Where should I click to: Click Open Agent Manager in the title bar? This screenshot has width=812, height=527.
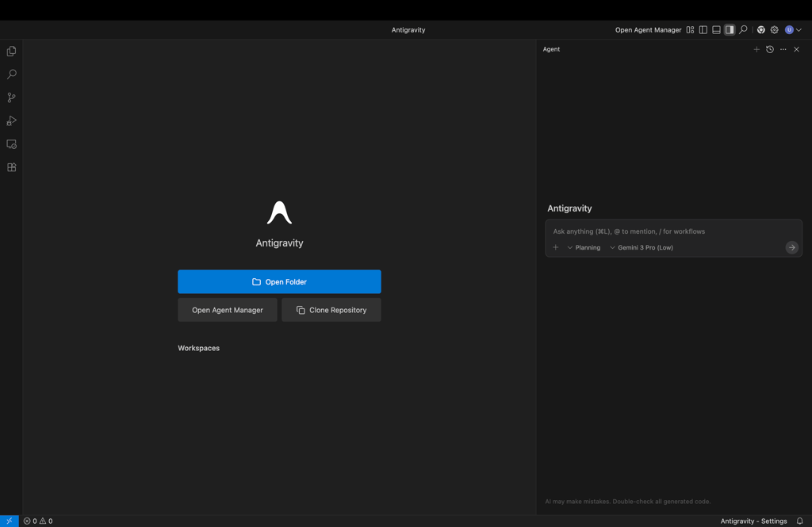tap(648, 30)
